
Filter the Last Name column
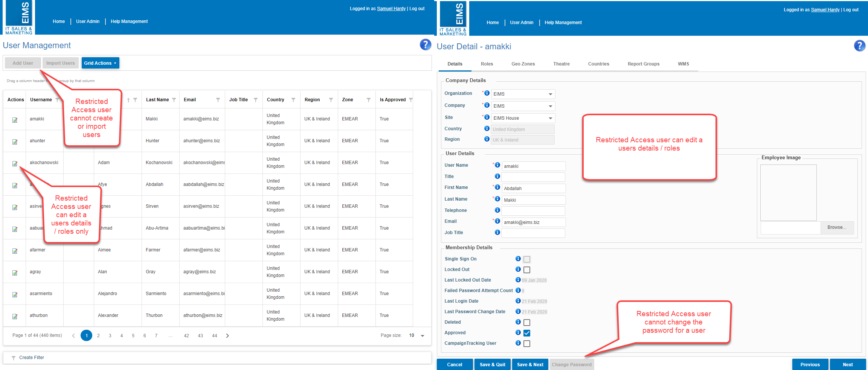[x=174, y=100]
